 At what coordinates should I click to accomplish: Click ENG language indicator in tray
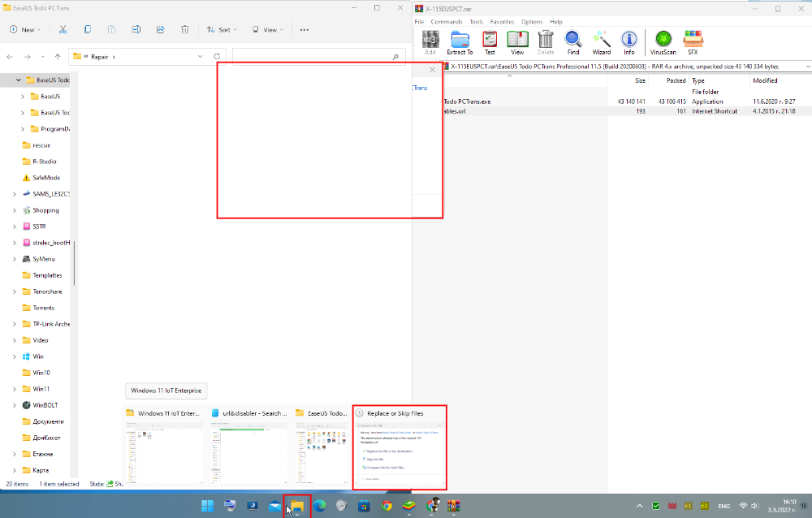tap(724, 506)
